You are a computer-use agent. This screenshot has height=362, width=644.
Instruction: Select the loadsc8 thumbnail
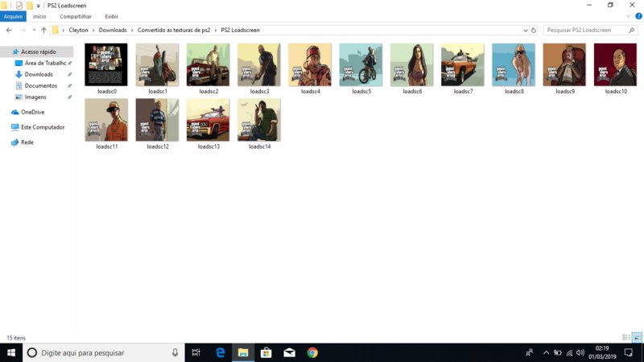pos(514,65)
